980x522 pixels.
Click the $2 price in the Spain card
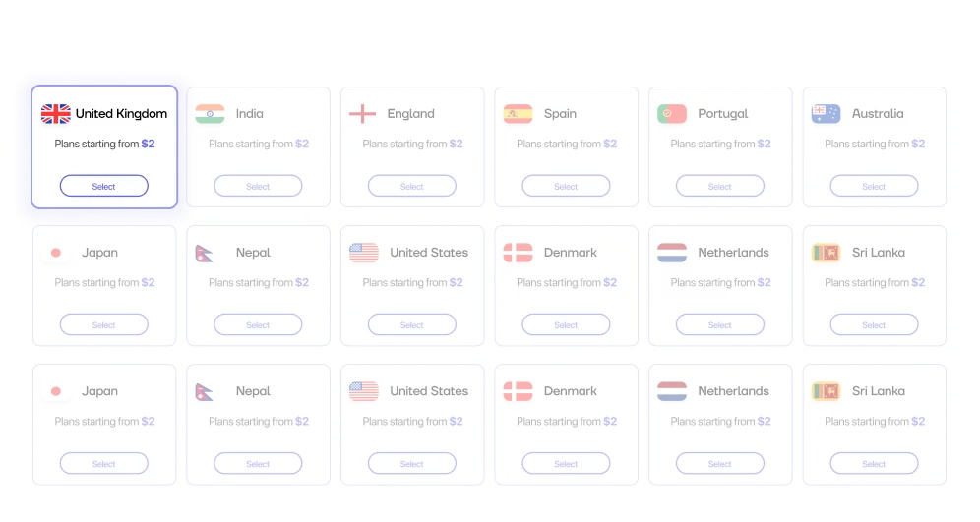(610, 144)
